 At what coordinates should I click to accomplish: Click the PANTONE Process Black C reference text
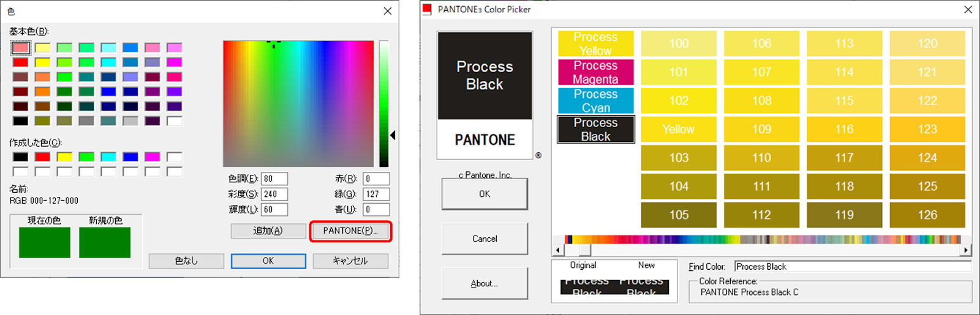tap(749, 292)
